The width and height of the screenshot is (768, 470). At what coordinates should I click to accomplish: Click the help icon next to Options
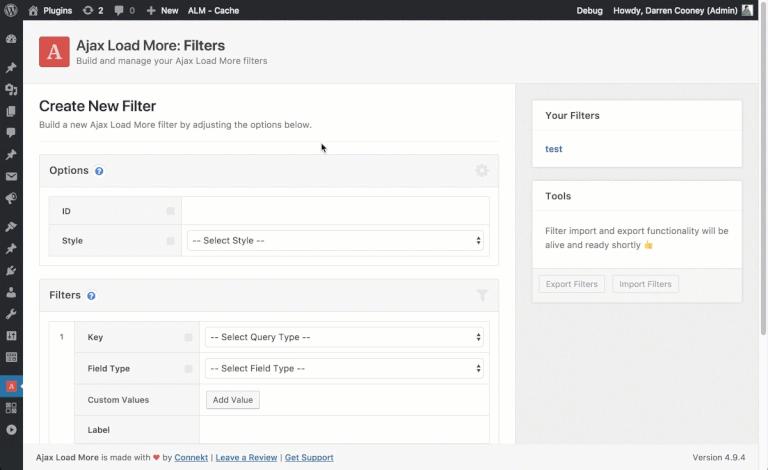tap(99, 171)
